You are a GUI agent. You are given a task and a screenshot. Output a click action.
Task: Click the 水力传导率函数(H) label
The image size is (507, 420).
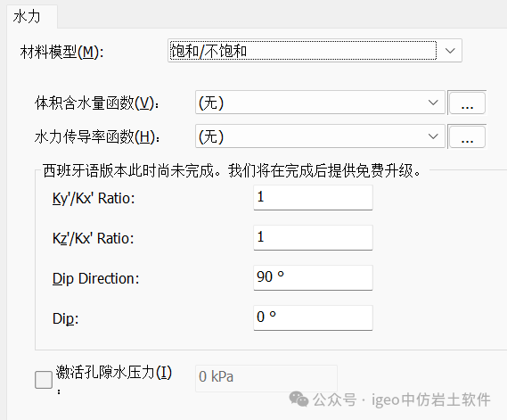97,136
